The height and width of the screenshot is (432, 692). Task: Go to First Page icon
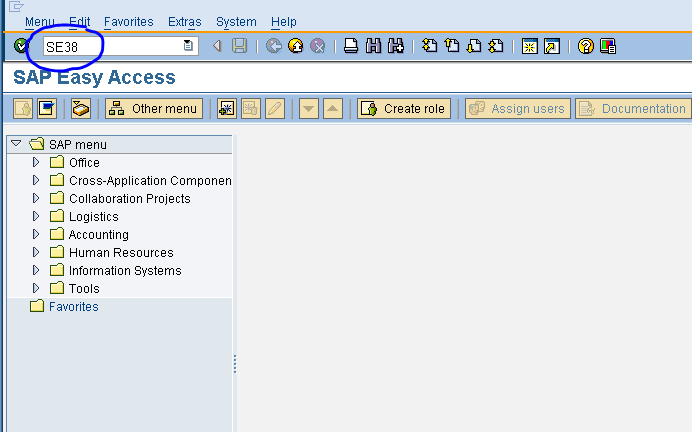click(x=429, y=45)
